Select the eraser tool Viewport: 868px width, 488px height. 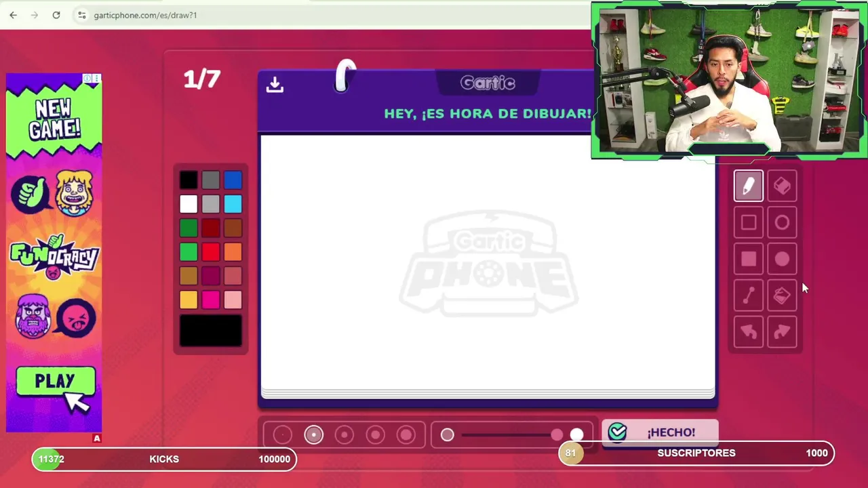782,186
